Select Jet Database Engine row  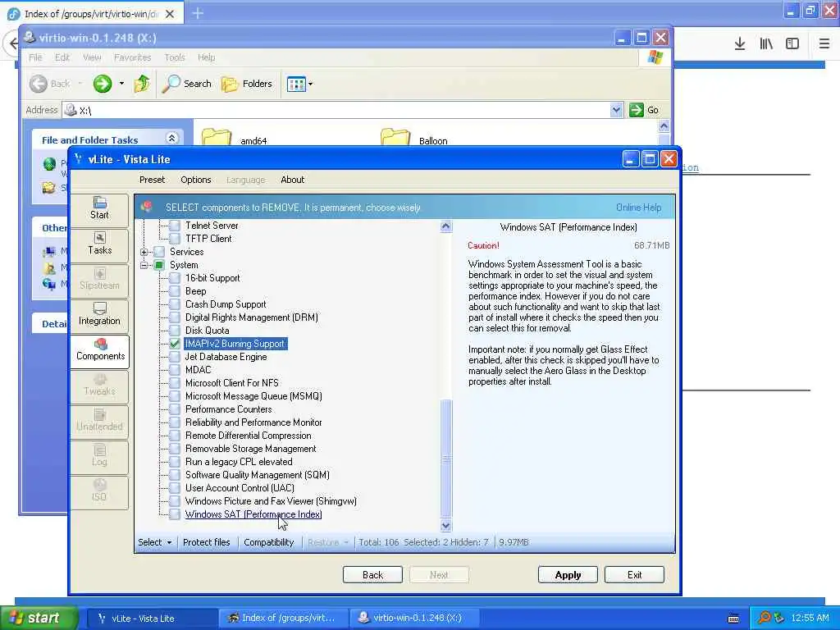coord(226,357)
